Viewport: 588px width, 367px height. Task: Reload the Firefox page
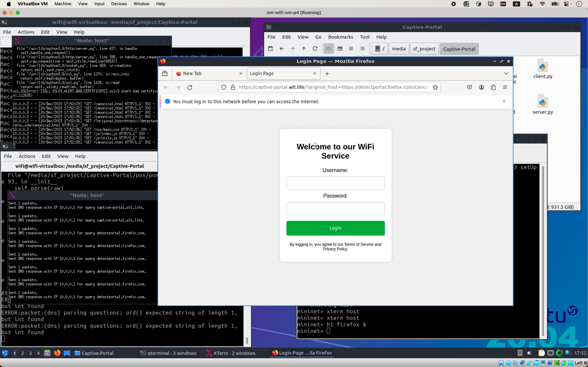coord(190,87)
